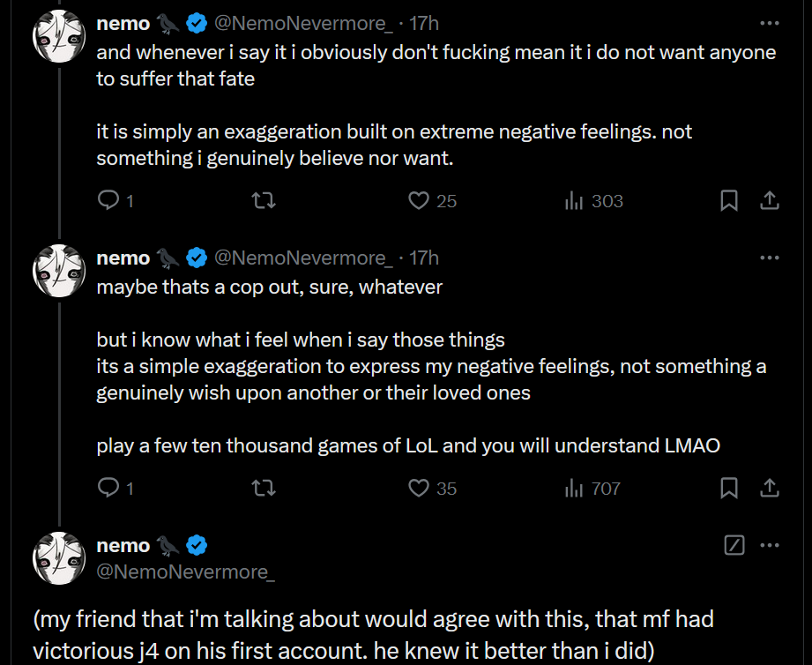This screenshot has width=812, height=665.
Task: Bookmark the first tweet in thread
Action: [729, 201]
